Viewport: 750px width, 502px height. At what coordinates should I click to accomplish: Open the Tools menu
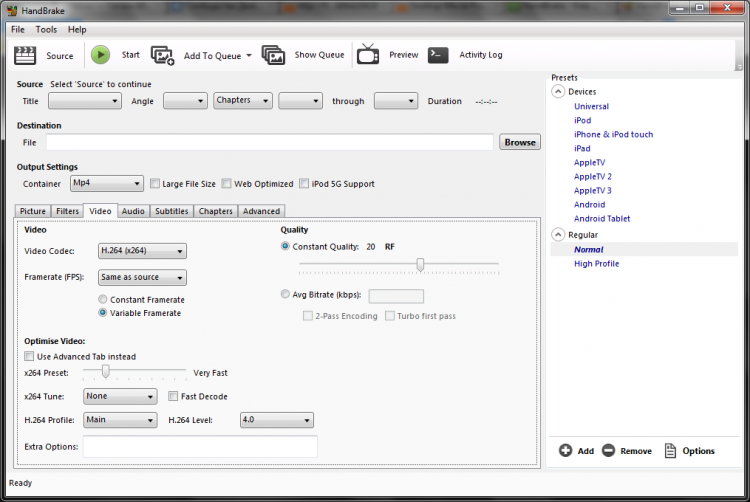pyautogui.click(x=46, y=29)
